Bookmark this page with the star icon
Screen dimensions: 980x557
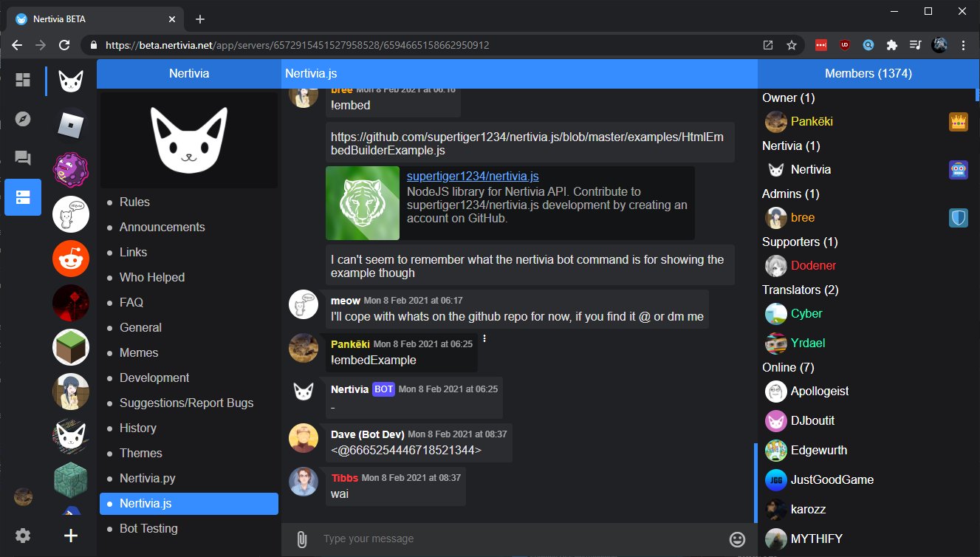tap(792, 45)
